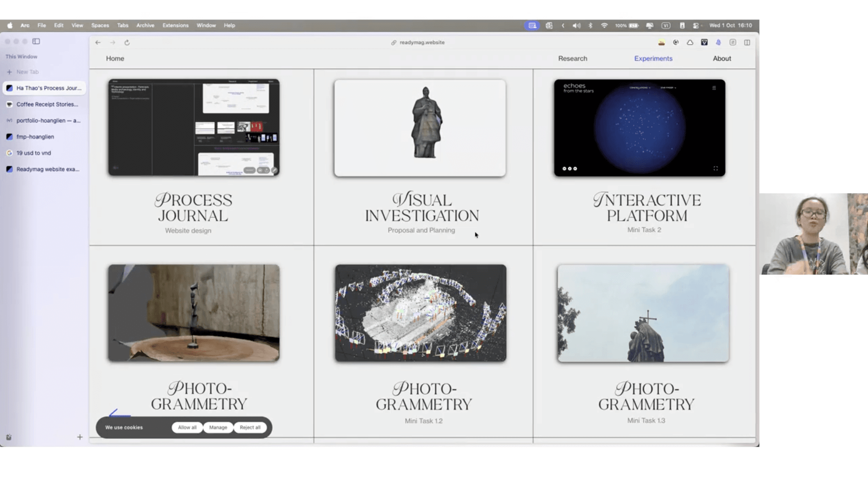
Task: Open the Research navigation link
Action: click(x=572, y=58)
